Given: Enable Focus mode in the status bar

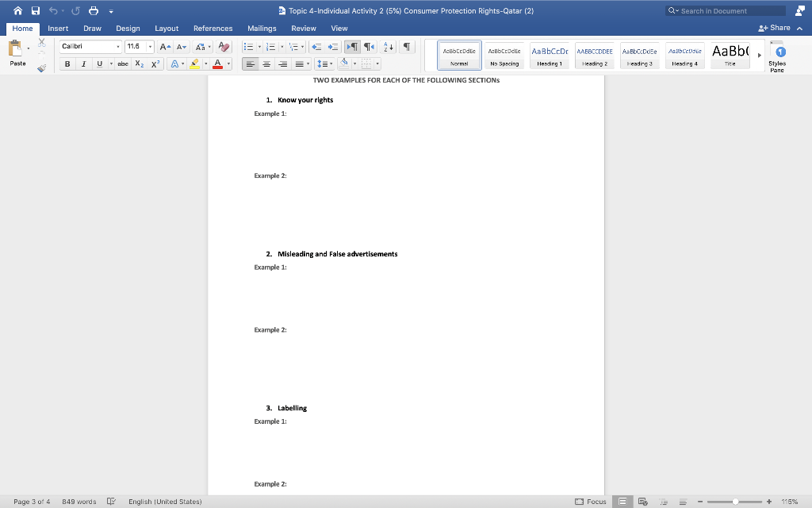Looking at the screenshot, I should pyautogui.click(x=590, y=502).
